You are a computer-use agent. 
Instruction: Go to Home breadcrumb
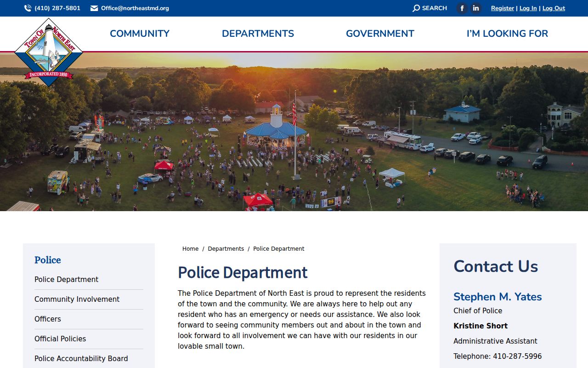coord(190,249)
